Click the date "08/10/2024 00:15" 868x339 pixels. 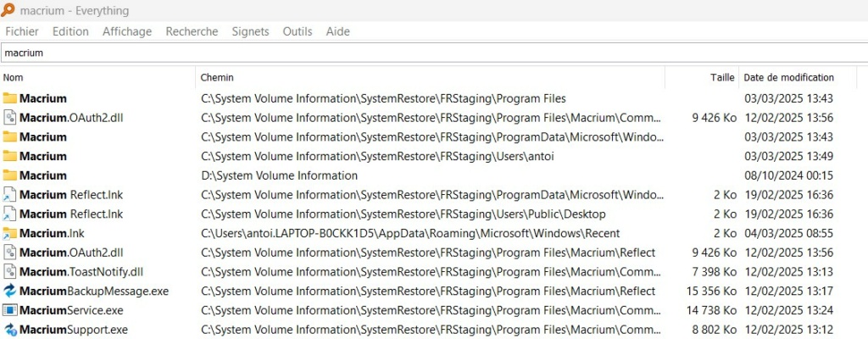pyautogui.click(x=789, y=175)
